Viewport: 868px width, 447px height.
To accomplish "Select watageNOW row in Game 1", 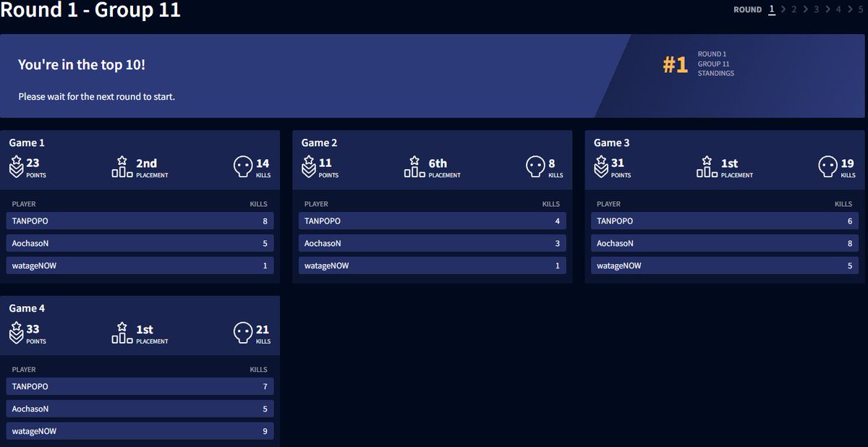I will coord(140,265).
